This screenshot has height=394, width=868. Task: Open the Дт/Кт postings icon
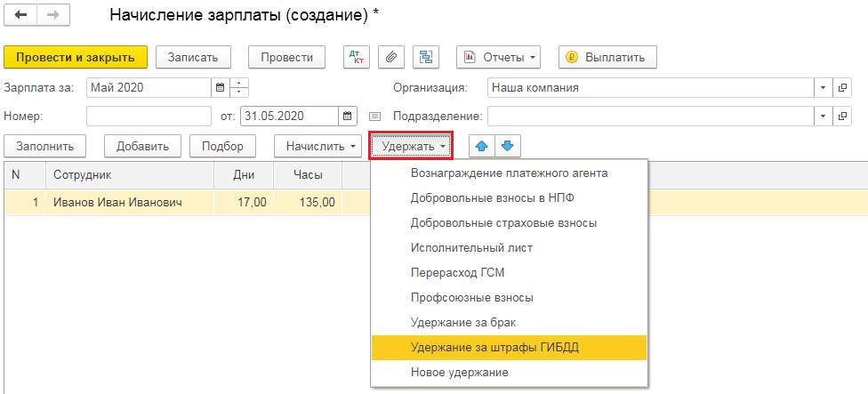[357, 57]
